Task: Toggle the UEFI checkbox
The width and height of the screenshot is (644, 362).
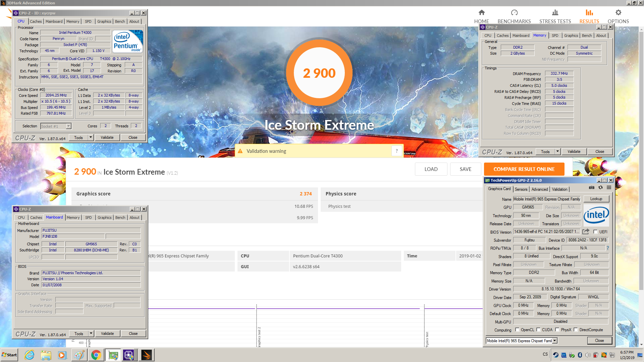Action: click(595, 232)
